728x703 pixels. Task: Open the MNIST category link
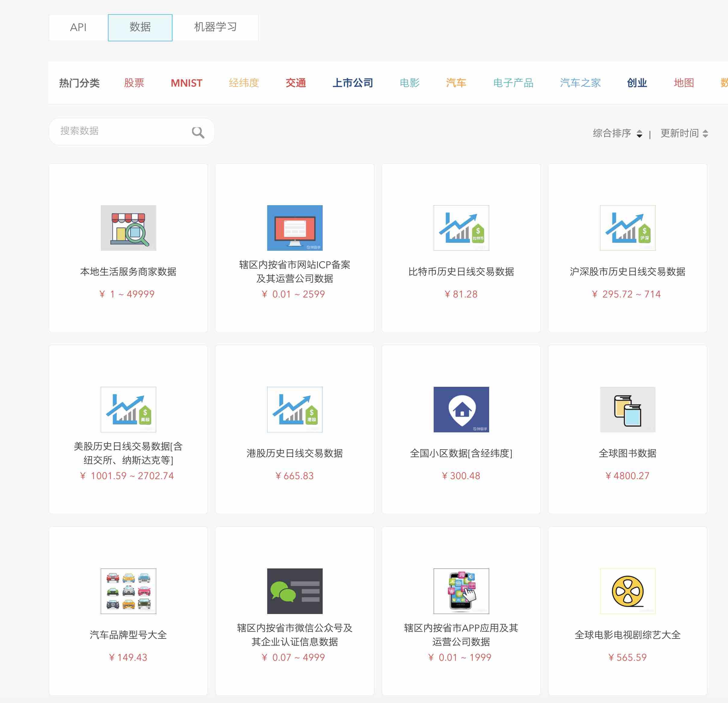pyautogui.click(x=186, y=83)
